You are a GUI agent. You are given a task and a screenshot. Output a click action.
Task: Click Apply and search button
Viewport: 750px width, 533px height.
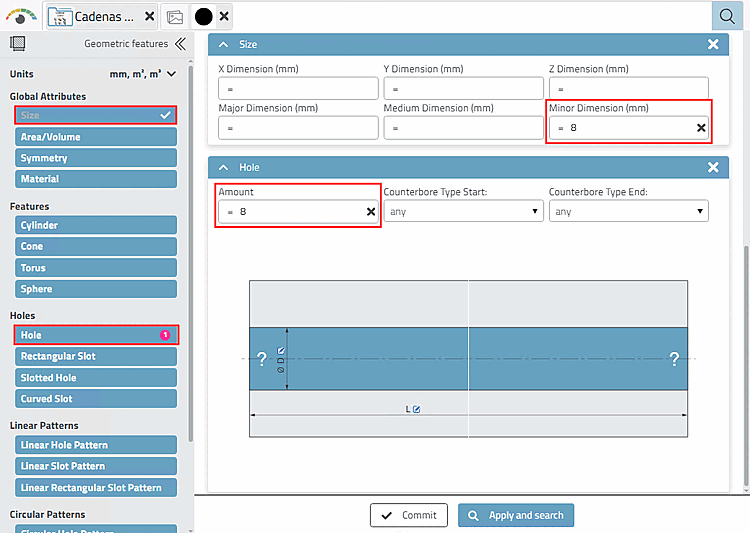point(516,515)
